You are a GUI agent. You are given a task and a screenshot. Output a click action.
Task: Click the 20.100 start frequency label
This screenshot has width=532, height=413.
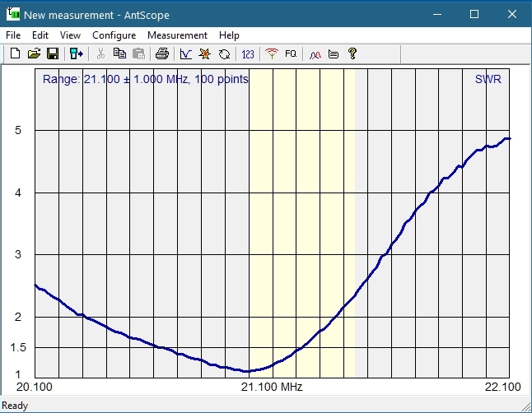(x=35, y=387)
